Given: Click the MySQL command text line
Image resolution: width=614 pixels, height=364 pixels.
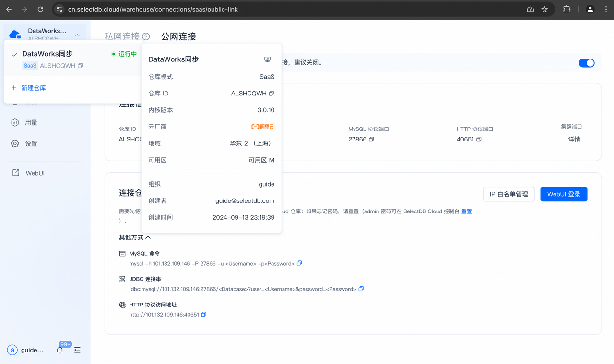Looking at the screenshot, I should pos(212,264).
